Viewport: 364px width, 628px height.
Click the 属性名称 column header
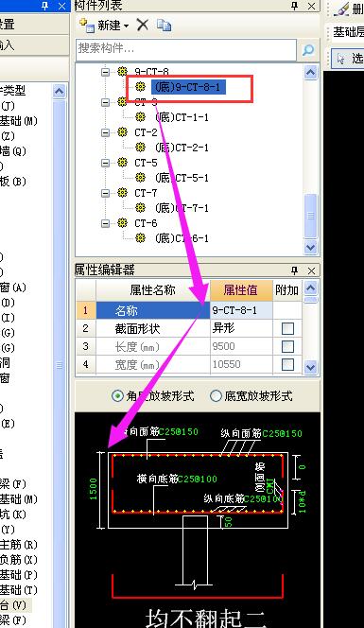tap(153, 290)
